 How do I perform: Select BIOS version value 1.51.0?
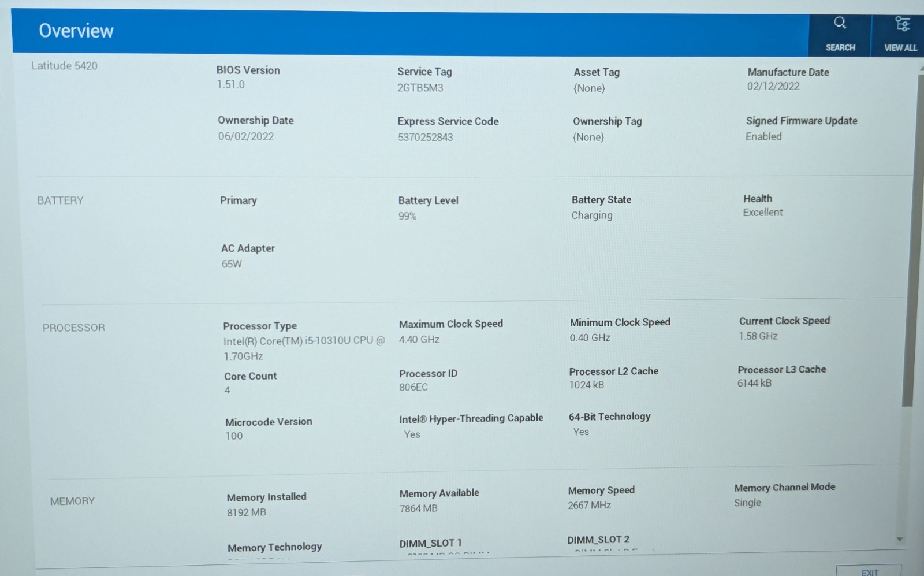click(x=230, y=84)
